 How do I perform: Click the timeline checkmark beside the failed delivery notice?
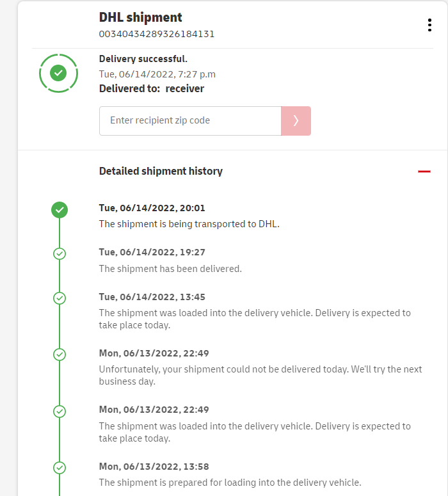tap(60, 354)
